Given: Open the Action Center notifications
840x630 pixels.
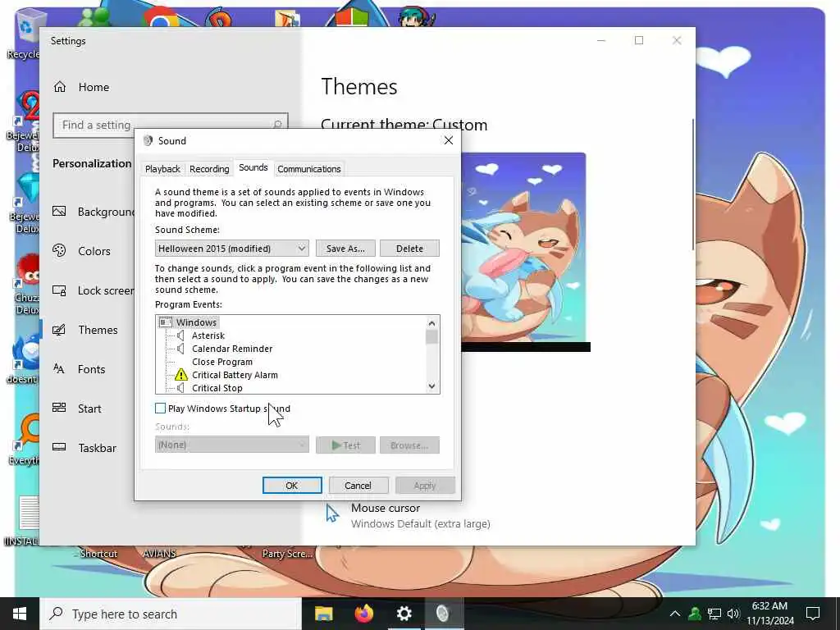Looking at the screenshot, I should click(x=813, y=614).
